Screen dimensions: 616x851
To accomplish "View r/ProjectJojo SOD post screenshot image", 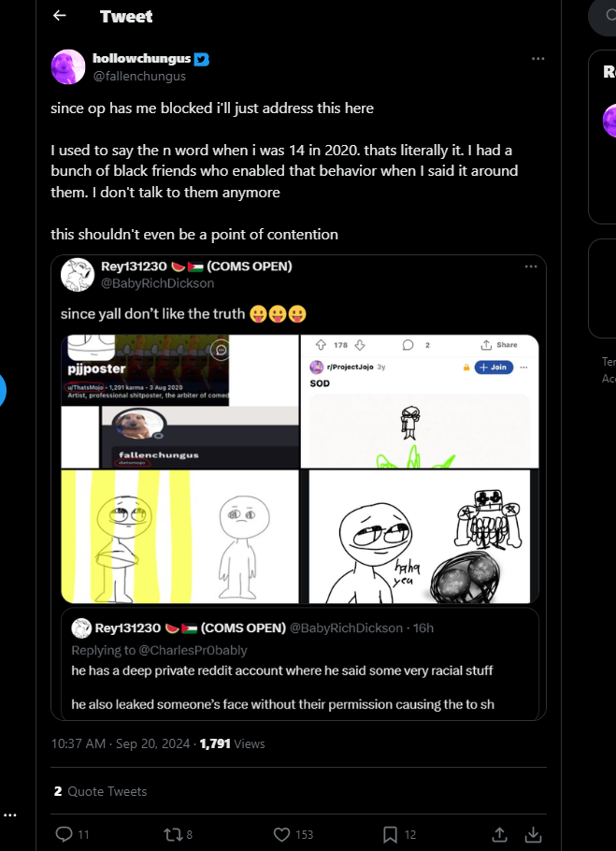I will tap(420, 401).
